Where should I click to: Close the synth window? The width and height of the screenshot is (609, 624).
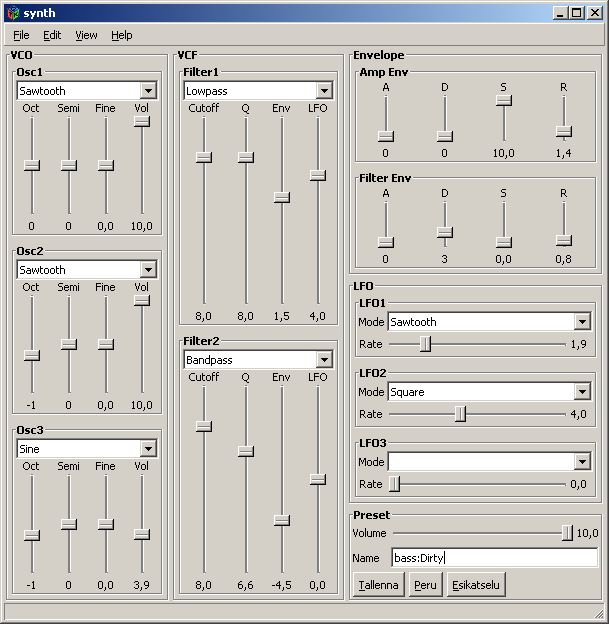595,13
